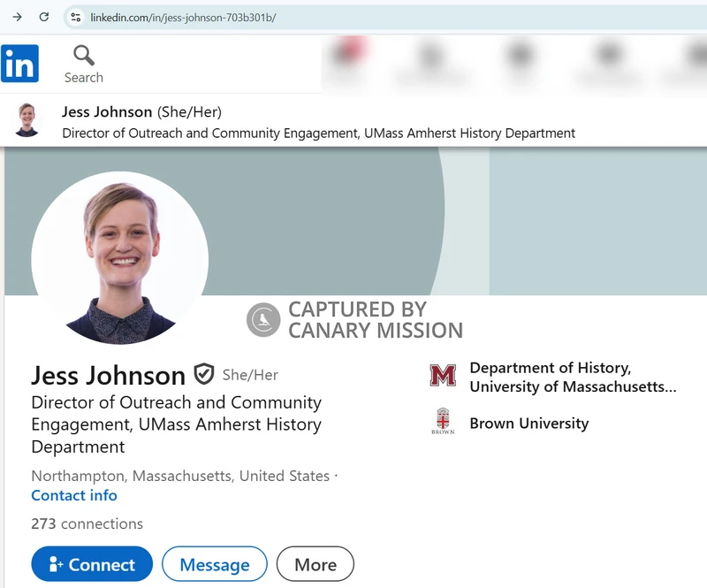Image resolution: width=707 pixels, height=588 pixels.
Task: Open the Brown University link
Action: pyautogui.click(x=528, y=424)
